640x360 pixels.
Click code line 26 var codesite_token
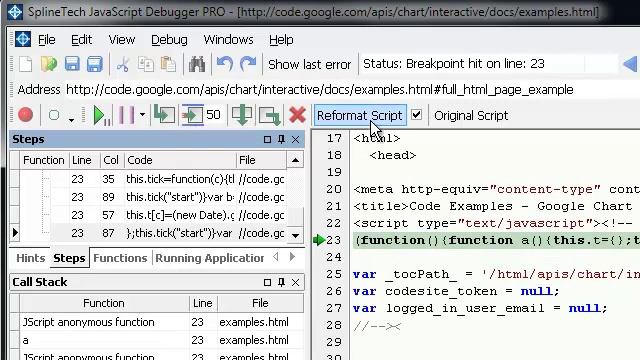[456, 291]
